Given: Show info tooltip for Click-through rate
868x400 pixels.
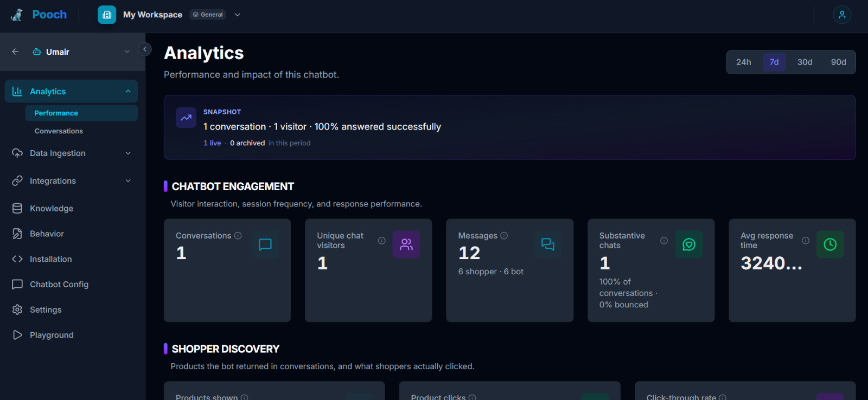Looking at the screenshot, I should (723, 397).
